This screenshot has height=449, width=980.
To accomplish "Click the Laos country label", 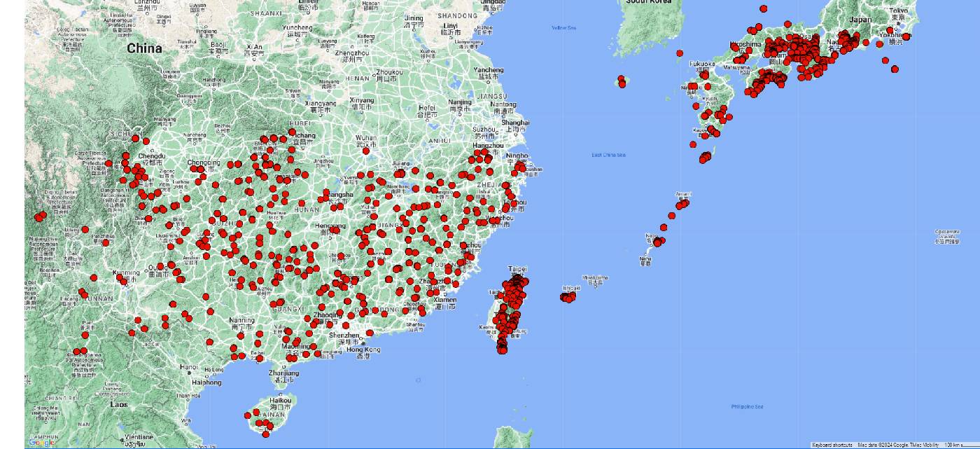I will tap(119, 404).
